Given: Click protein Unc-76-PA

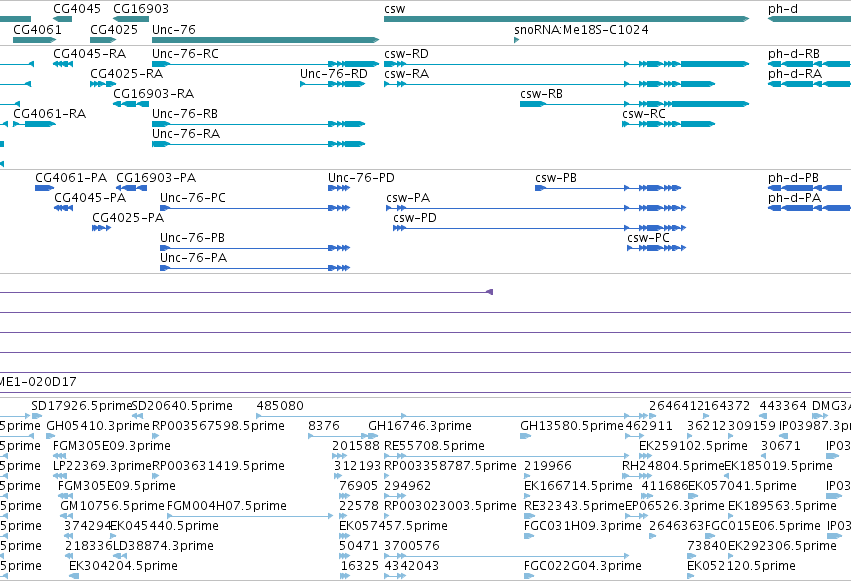Looking at the screenshot, I should (255, 268).
